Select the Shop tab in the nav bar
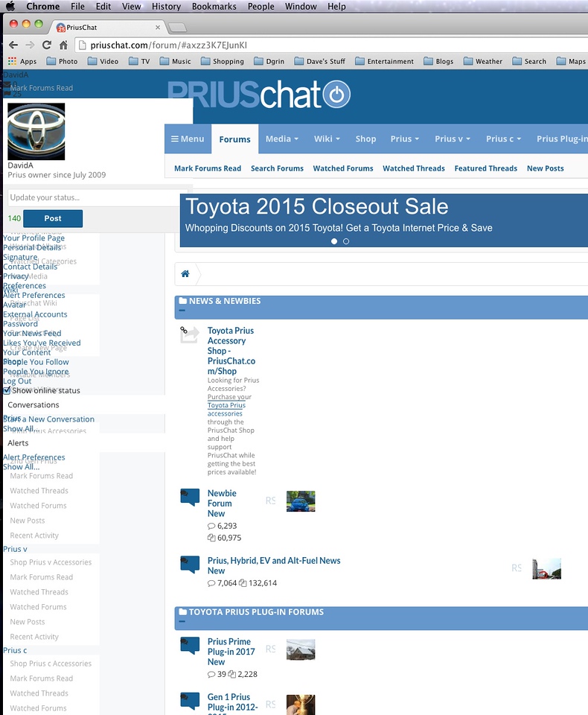Screen dimensions: 588x715 point(365,139)
